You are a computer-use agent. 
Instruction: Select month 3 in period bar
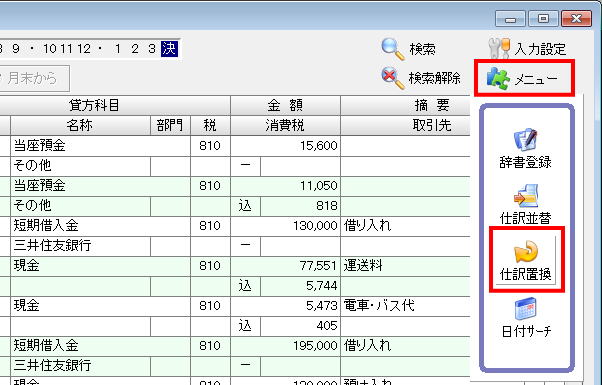[x=152, y=49]
